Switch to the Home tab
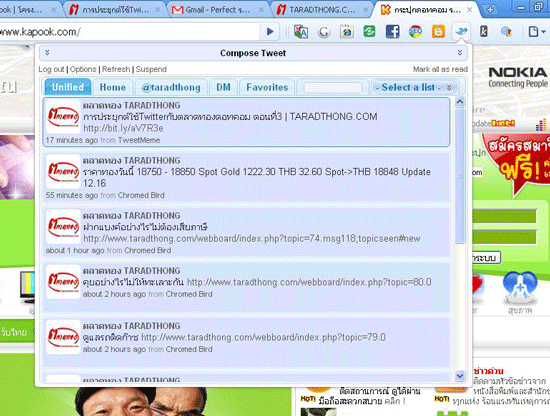550x416 pixels. pyautogui.click(x=113, y=87)
